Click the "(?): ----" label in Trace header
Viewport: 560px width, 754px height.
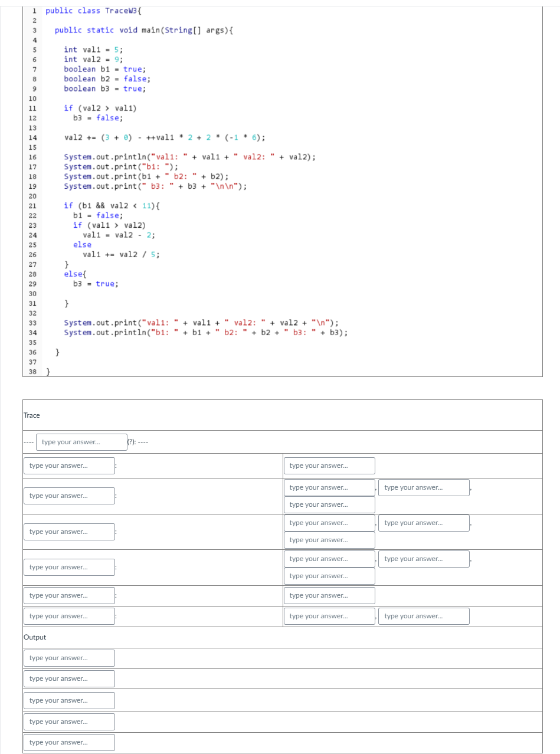pyautogui.click(x=137, y=442)
